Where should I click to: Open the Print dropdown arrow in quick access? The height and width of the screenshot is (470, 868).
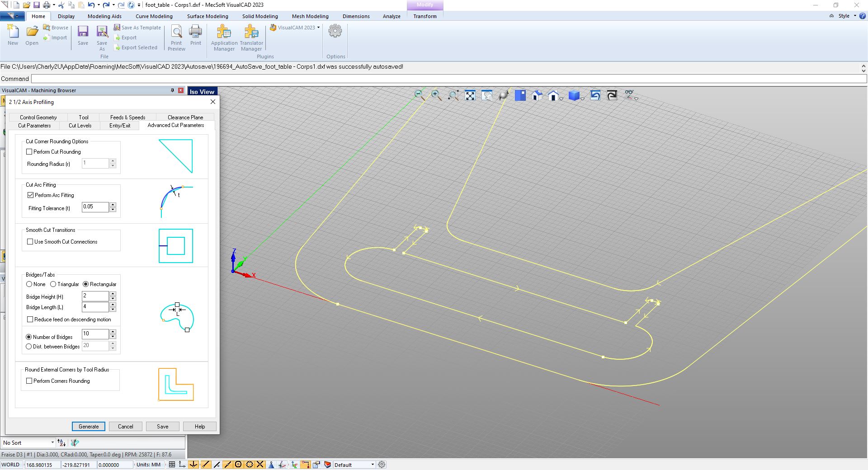(54, 5)
